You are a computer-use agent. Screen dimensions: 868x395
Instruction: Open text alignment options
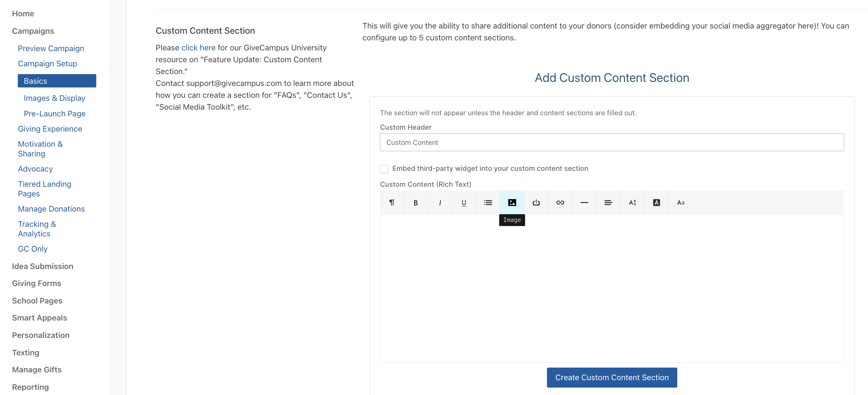608,202
